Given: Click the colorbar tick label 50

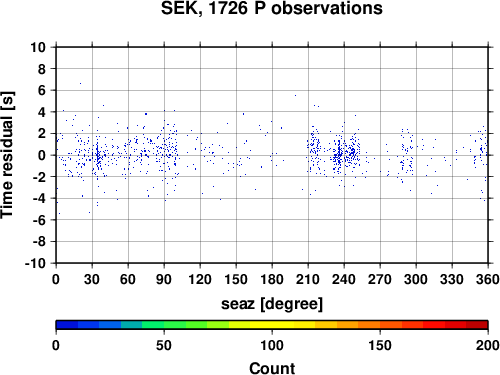Looking at the screenshot, I should 164,345.
